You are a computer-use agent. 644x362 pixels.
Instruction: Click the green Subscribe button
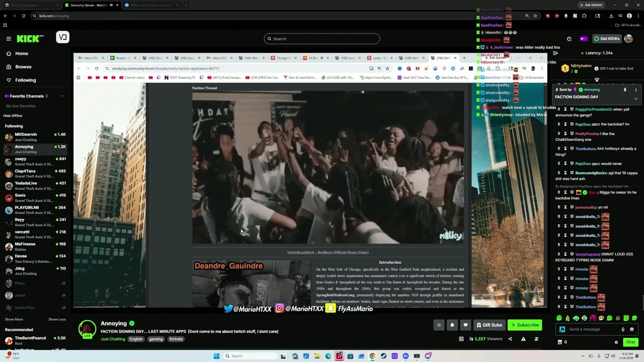(525, 325)
